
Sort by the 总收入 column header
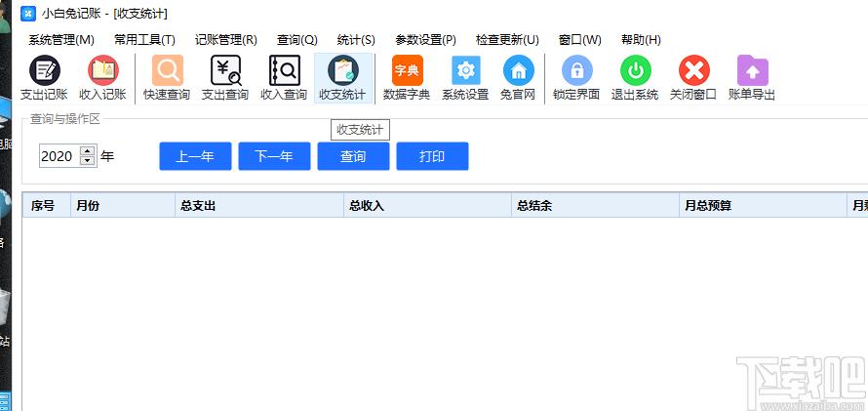coord(427,205)
